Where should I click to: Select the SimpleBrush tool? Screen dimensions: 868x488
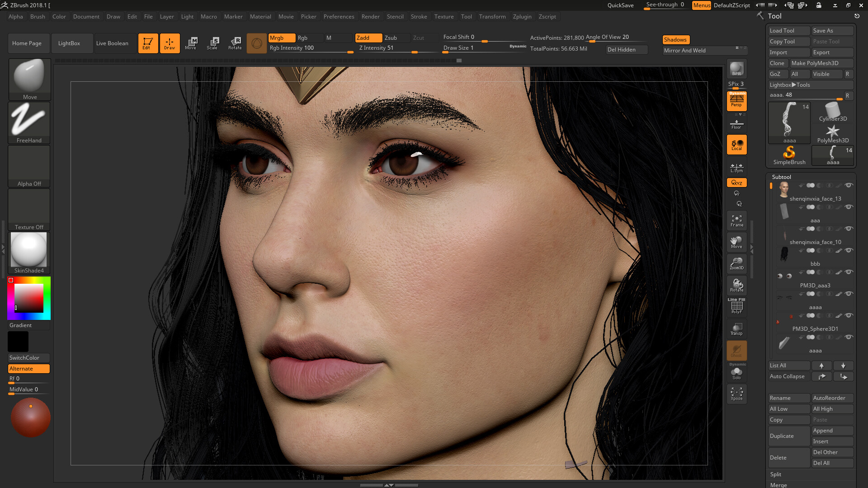point(789,155)
